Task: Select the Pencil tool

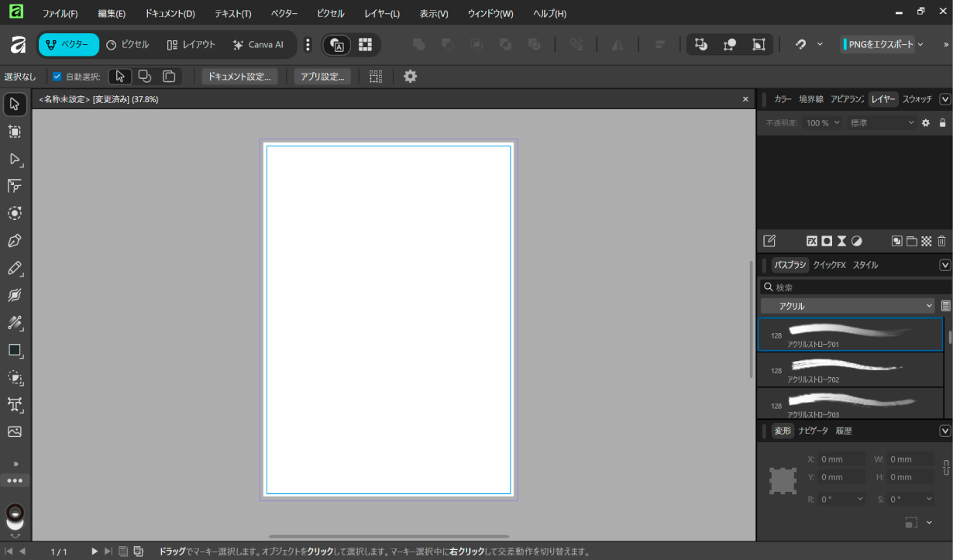Action: point(15,268)
